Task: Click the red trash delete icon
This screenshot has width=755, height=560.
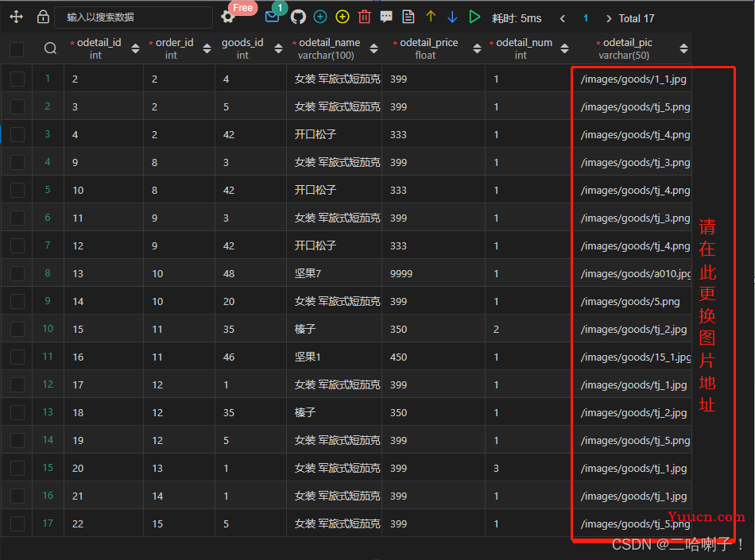Action: click(365, 17)
